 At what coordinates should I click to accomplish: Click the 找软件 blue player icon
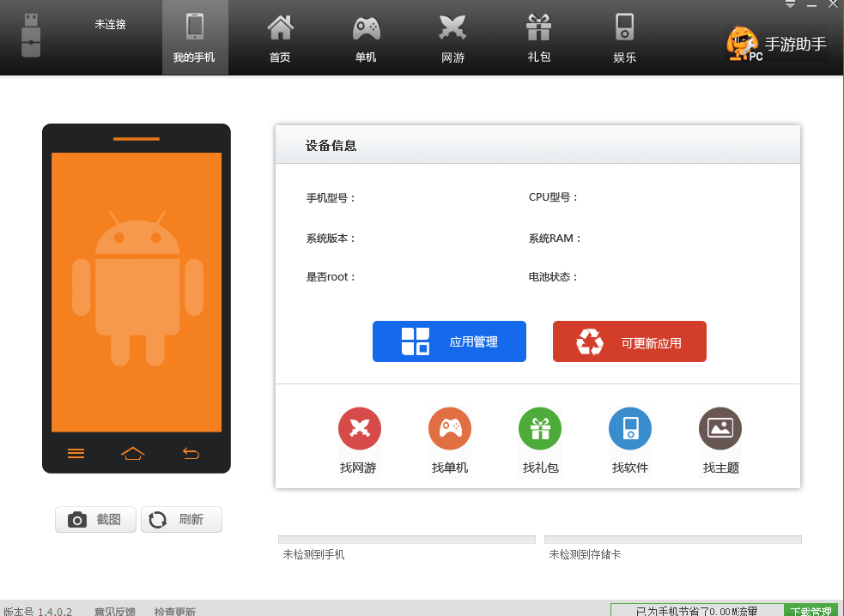tap(629, 428)
